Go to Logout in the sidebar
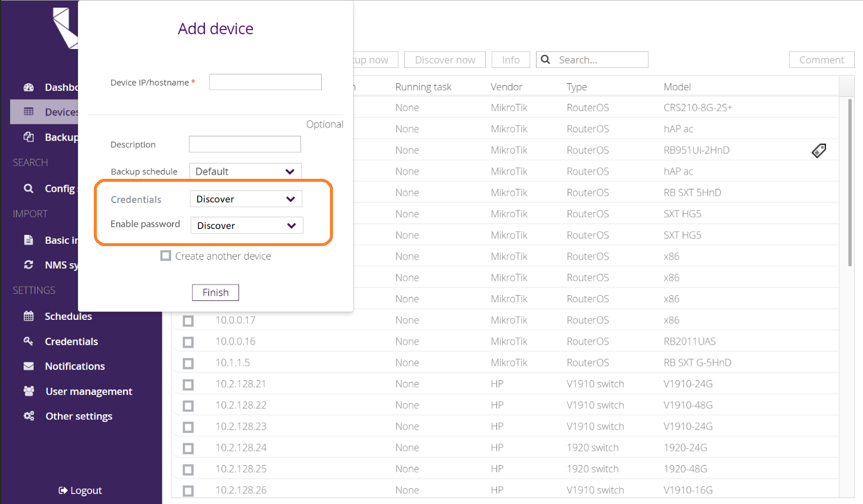Image resolution: width=863 pixels, height=504 pixels. click(80, 490)
